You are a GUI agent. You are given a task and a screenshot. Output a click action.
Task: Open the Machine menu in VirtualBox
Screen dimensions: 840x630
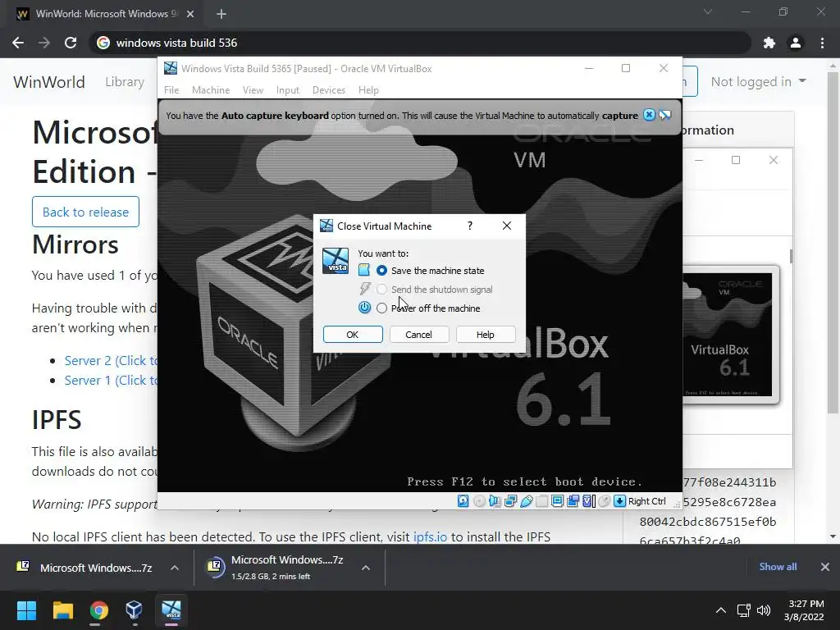211,90
